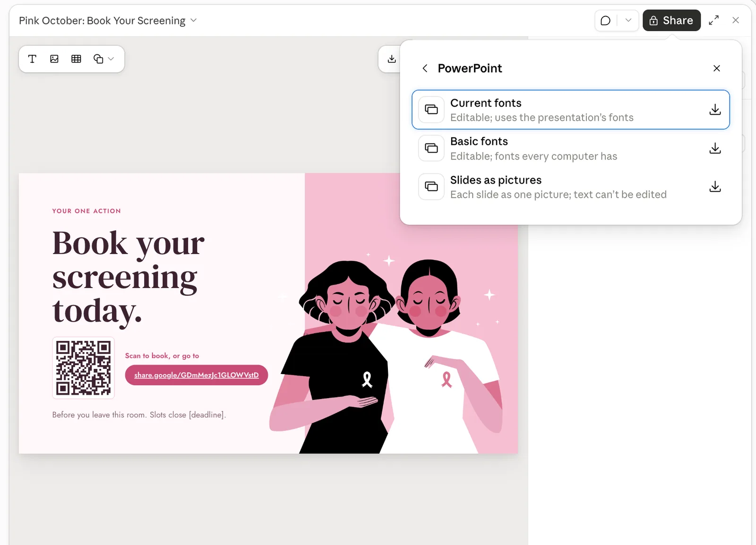756x545 pixels.
Task: Select the QR code image on slide
Action: click(x=83, y=368)
